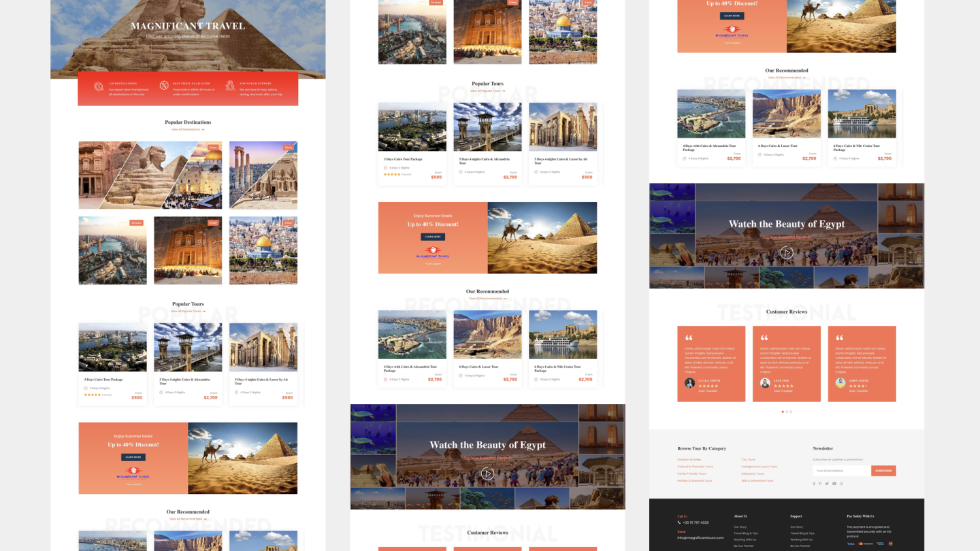Click the Twitter bird icon

pyautogui.click(x=827, y=484)
